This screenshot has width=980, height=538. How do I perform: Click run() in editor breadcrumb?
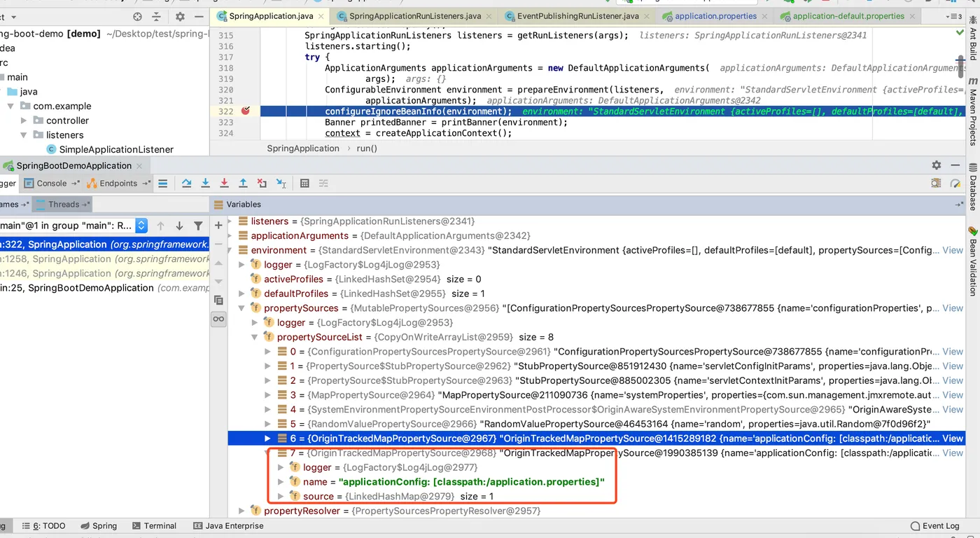click(367, 149)
